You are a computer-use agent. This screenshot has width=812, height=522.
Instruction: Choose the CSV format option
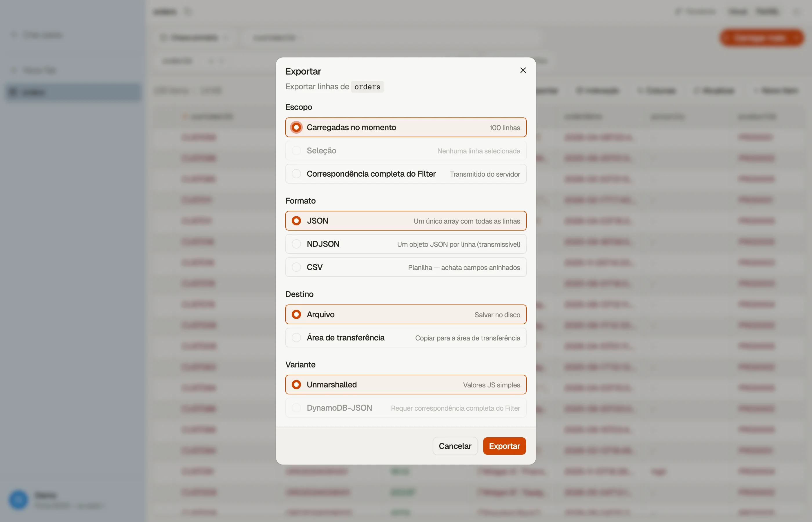coord(406,267)
